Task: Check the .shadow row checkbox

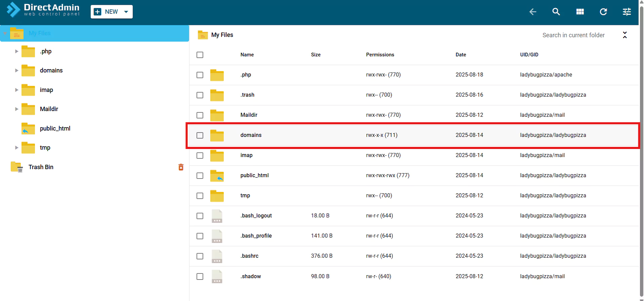Action: point(200,276)
